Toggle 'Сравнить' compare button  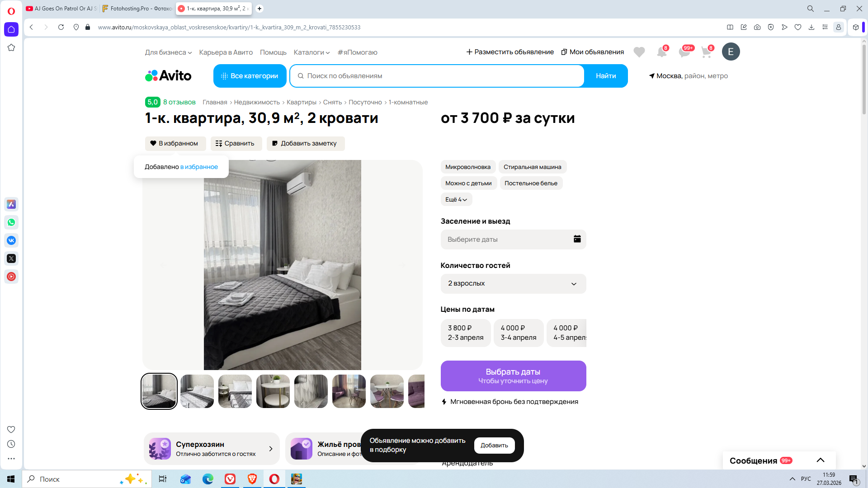click(x=235, y=144)
